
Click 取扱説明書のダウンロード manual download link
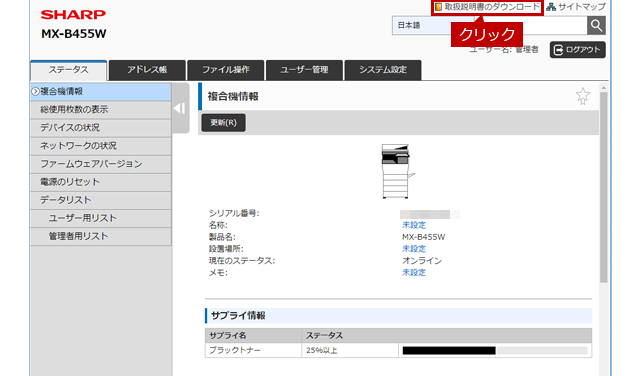click(487, 7)
